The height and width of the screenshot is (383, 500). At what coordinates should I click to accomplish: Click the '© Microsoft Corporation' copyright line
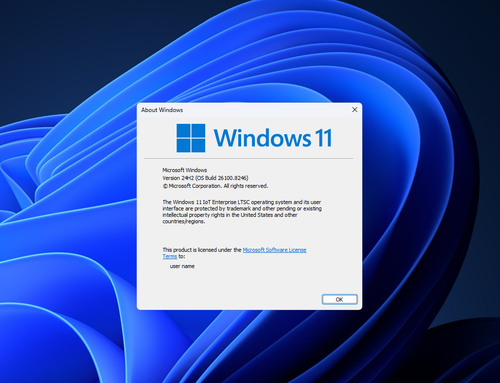215,186
